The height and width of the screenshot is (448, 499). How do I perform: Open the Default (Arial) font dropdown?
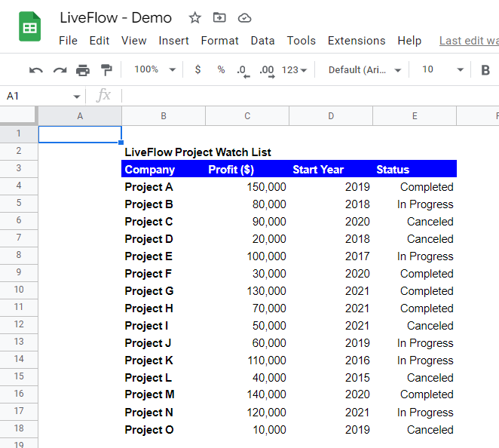[364, 69]
